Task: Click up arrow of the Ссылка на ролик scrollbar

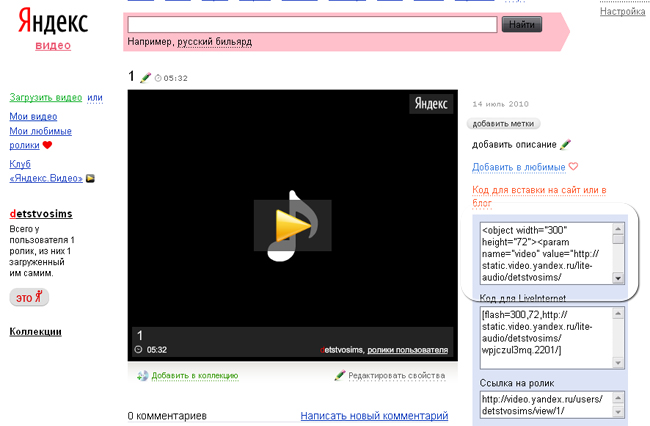Action: pos(618,398)
